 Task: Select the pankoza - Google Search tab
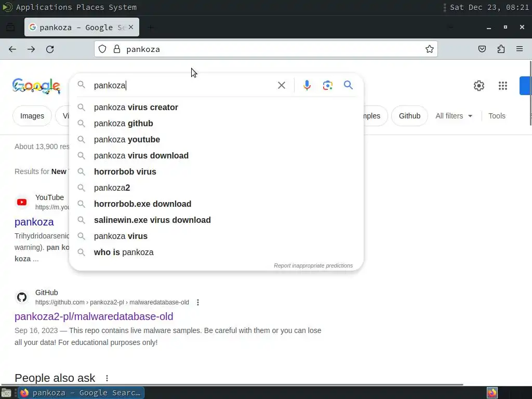tap(82, 27)
